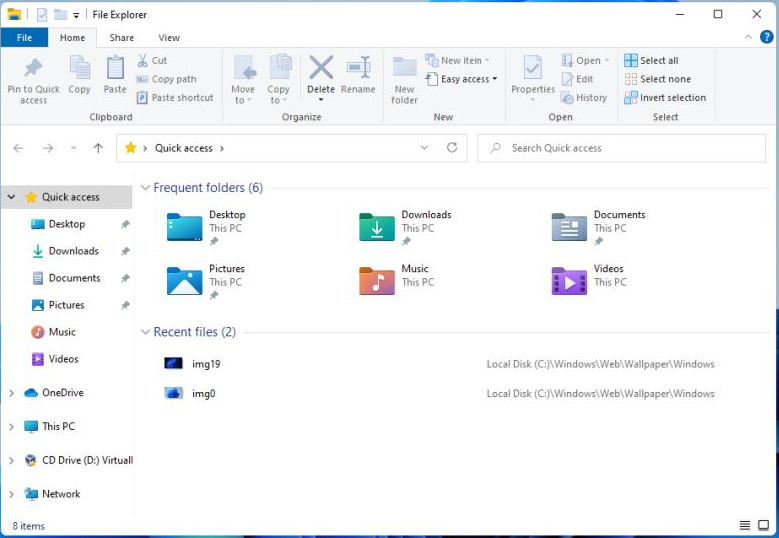This screenshot has width=779, height=538.
Task: Expand the This PC tree node
Action: pyautogui.click(x=11, y=427)
